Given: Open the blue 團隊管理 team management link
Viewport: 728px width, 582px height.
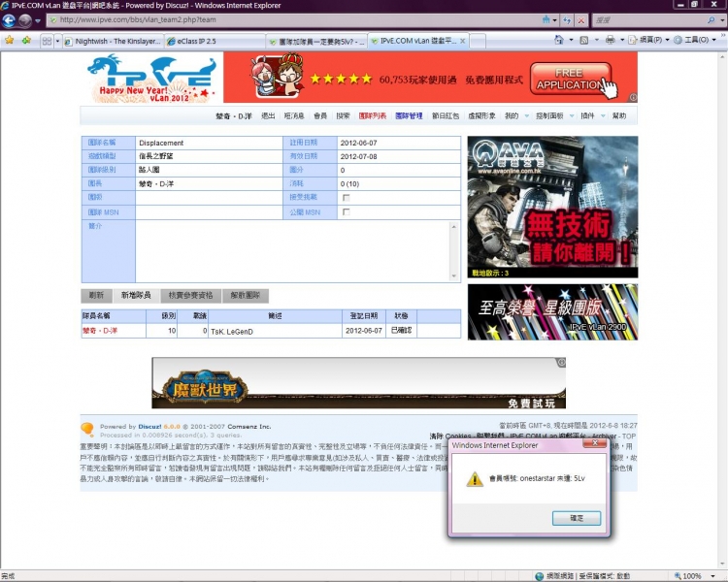Looking at the screenshot, I should coord(409,116).
